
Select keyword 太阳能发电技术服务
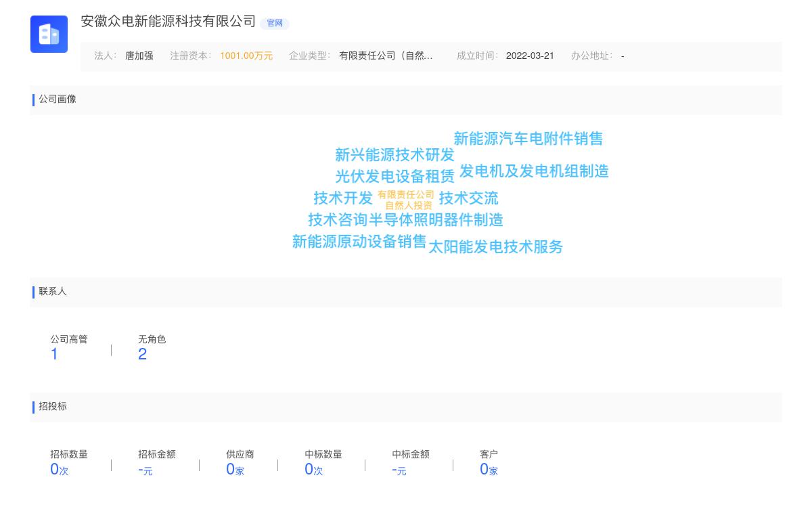click(495, 247)
